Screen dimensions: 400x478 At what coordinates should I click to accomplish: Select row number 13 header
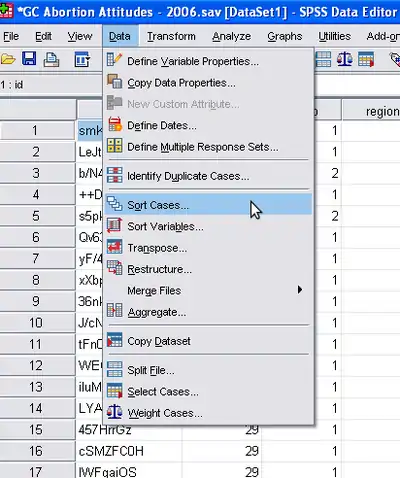(x=37, y=387)
